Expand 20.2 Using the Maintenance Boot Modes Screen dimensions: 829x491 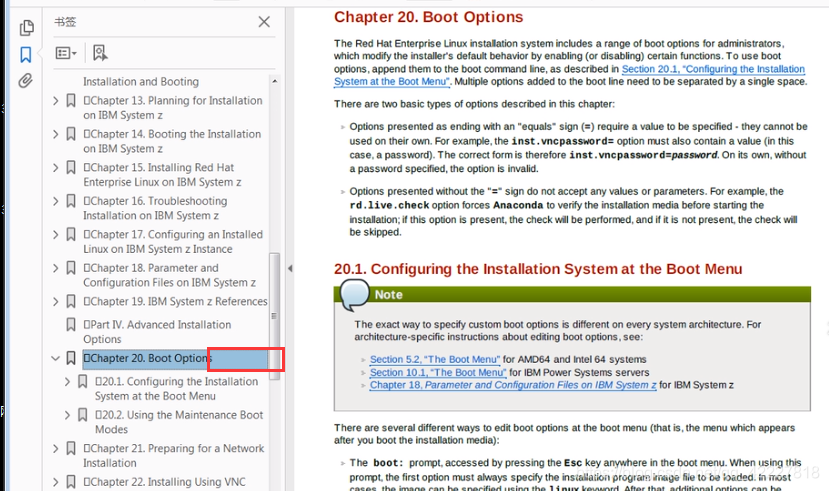pyautogui.click(x=67, y=415)
